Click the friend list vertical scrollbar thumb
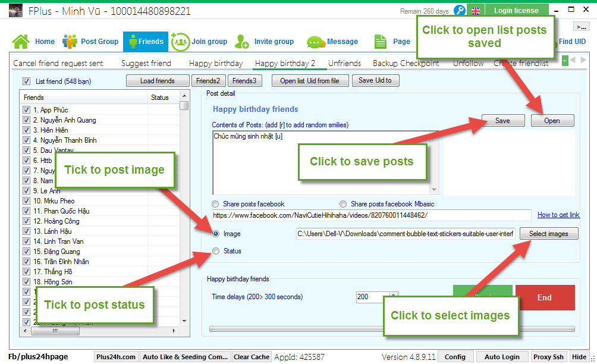 (x=184, y=105)
